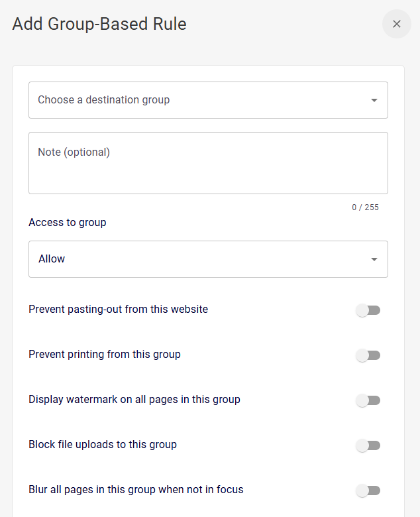Enable Prevent pasting-out from this website toggle
The width and height of the screenshot is (420, 517).
pos(368,310)
